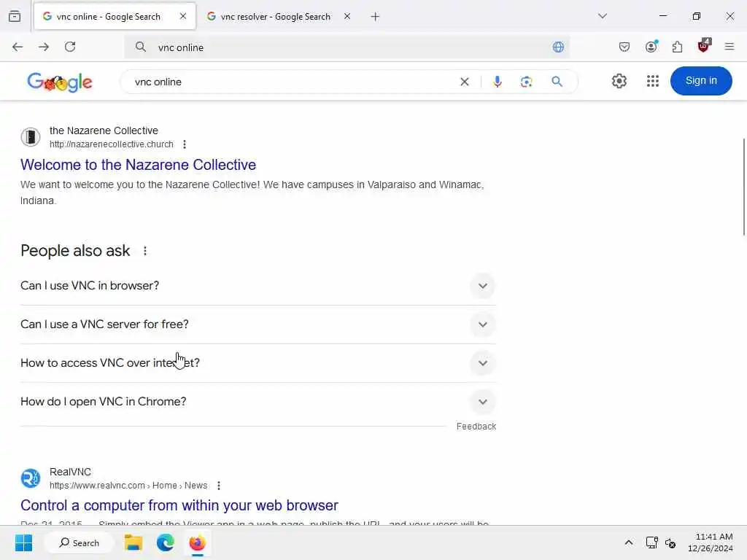The image size is (747, 560).
Task: Open more options for the Nazarene Collective result
Action: (185, 144)
